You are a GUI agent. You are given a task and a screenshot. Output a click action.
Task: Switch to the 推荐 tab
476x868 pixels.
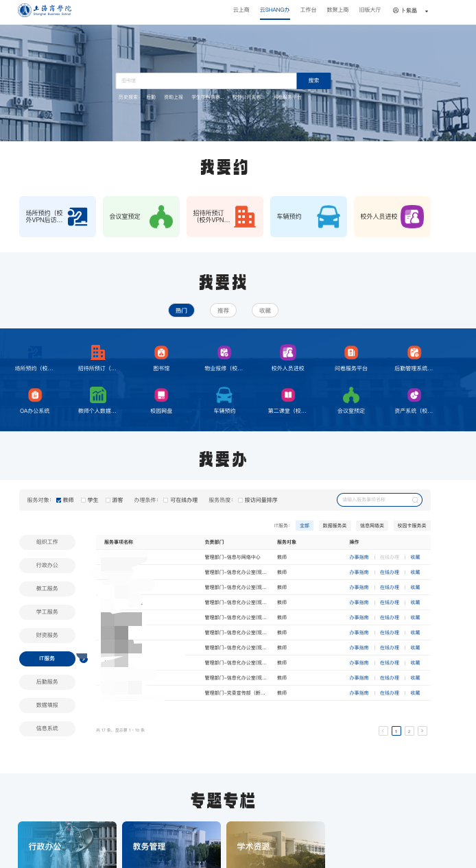point(223,311)
